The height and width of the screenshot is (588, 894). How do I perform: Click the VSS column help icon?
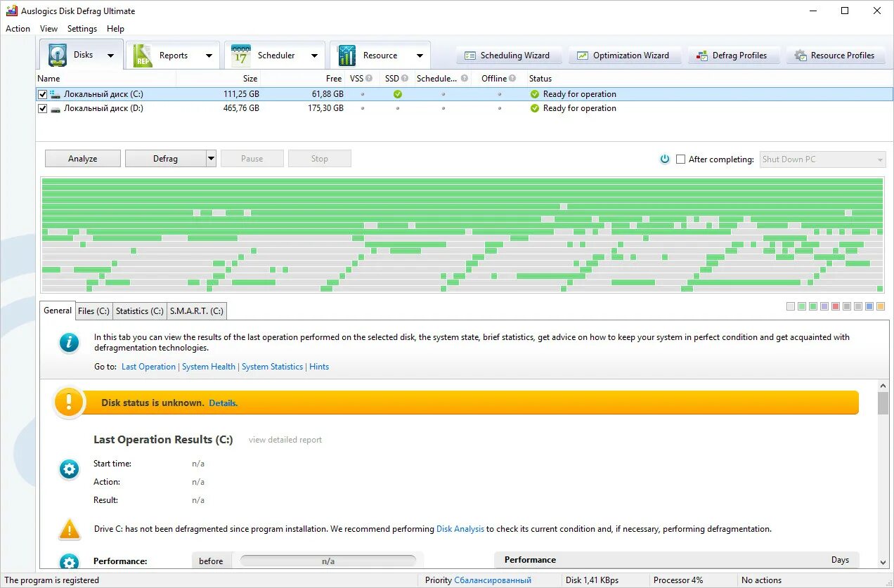[369, 79]
